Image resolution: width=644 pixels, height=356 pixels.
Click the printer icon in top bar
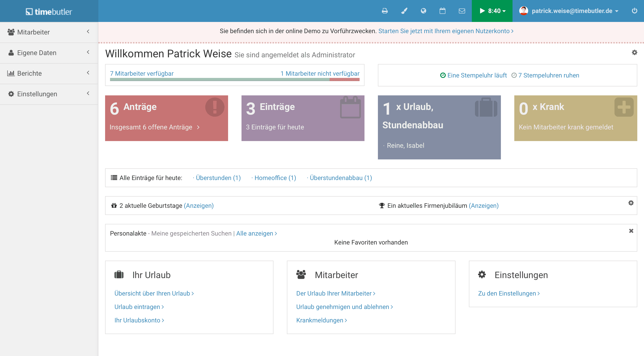click(x=385, y=11)
